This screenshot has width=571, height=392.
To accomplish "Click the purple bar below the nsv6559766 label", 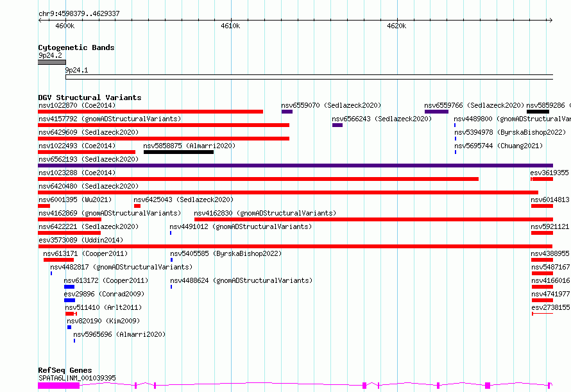I will coord(436,112).
